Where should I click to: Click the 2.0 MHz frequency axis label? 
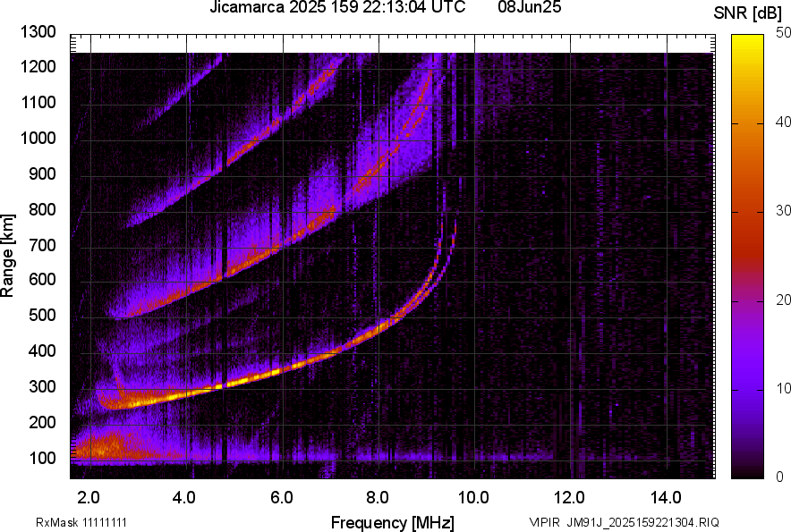tap(89, 498)
